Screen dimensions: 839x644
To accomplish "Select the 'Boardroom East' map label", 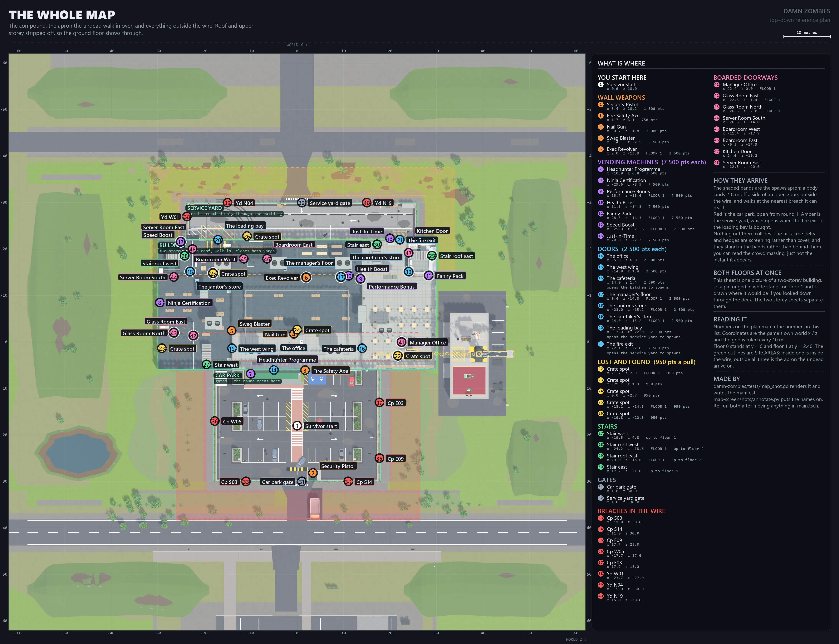I will tap(294, 245).
